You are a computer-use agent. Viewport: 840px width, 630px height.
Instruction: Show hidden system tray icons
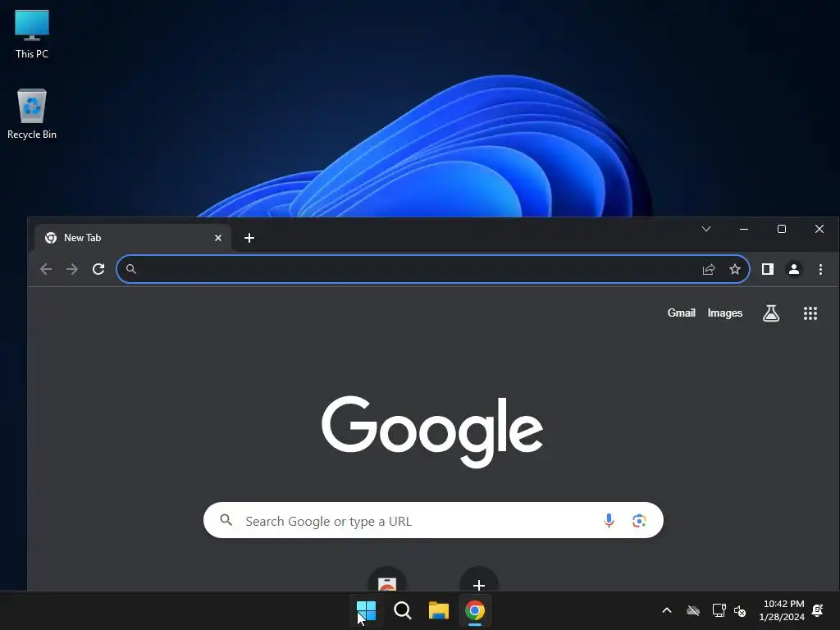(x=667, y=610)
